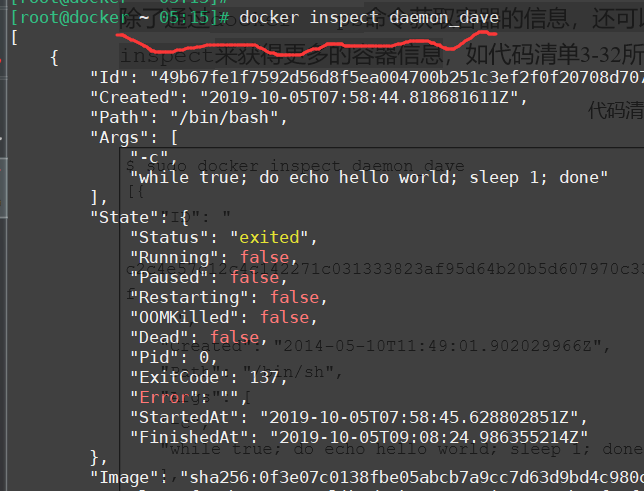Image resolution: width=644 pixels, height=491 pixels.
Task: Click the "OOMKilled": false line
Action: pyautogui.click(x=223, y=318)
